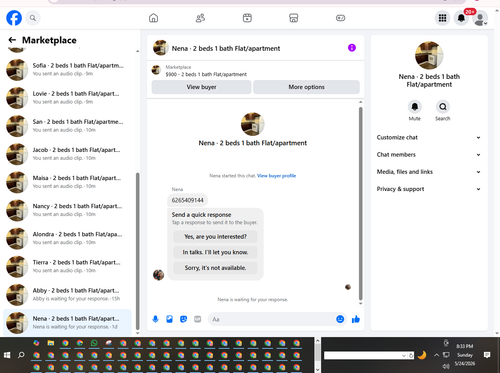Open the volume speaker control
The image size is (500, 373).
point(446,366)
